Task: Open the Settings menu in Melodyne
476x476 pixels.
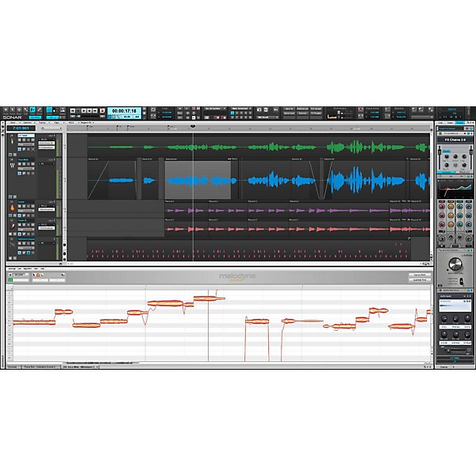Action: point(12,269)
